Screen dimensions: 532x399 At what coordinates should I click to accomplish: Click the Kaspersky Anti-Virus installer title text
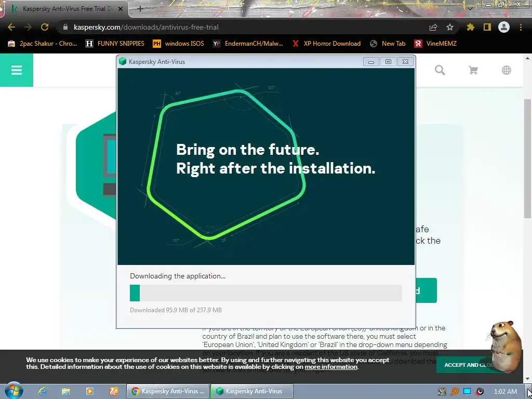[157, 62]
